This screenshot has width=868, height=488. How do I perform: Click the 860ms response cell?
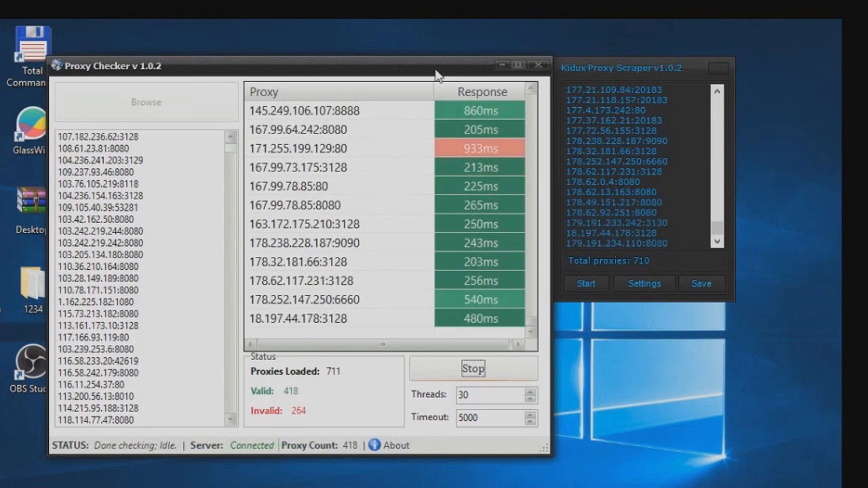[480, 110]
